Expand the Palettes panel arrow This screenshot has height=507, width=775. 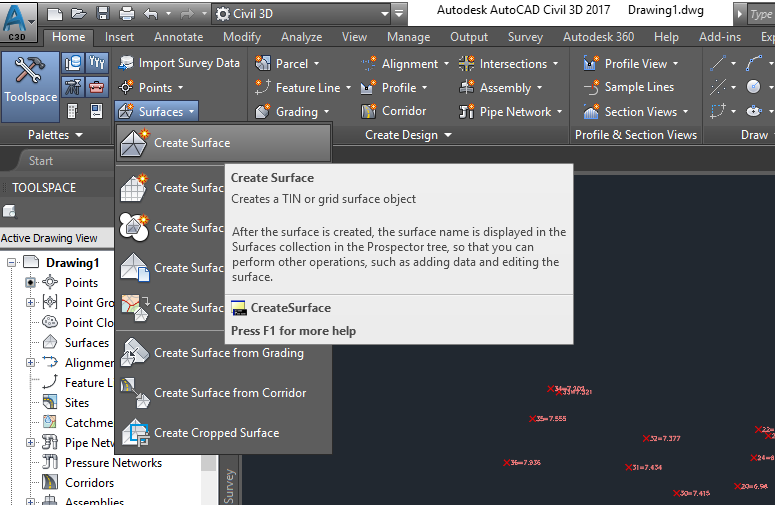click(79, 135)
